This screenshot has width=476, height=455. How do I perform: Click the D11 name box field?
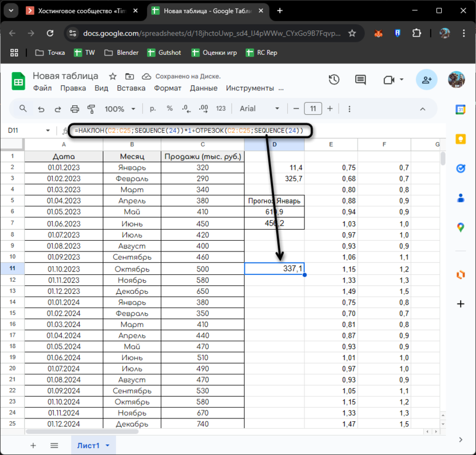[x=29, y=131]
